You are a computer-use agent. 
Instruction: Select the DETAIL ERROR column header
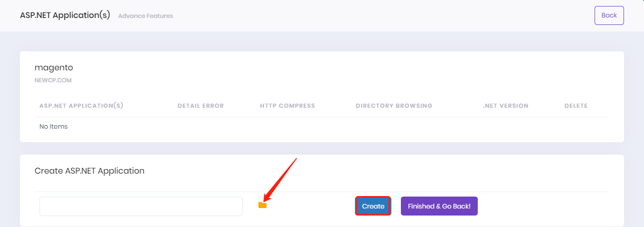pyautogui.click(x=201, y=106)
